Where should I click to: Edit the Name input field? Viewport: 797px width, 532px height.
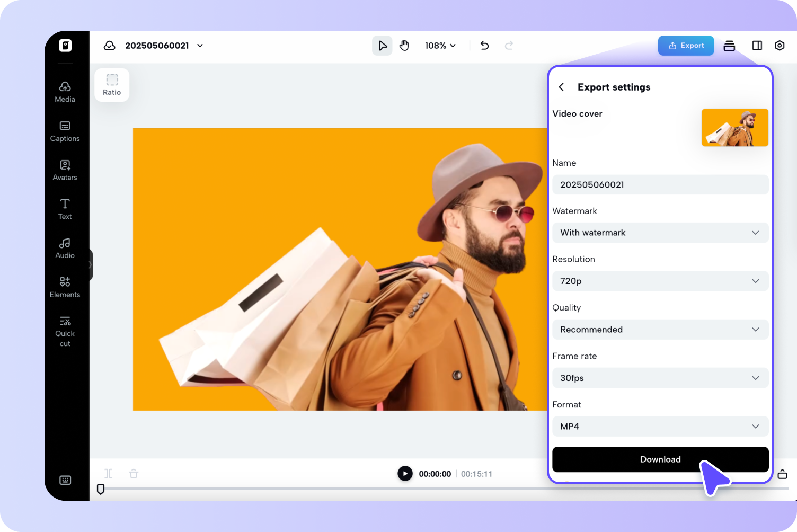coord(660,184)
